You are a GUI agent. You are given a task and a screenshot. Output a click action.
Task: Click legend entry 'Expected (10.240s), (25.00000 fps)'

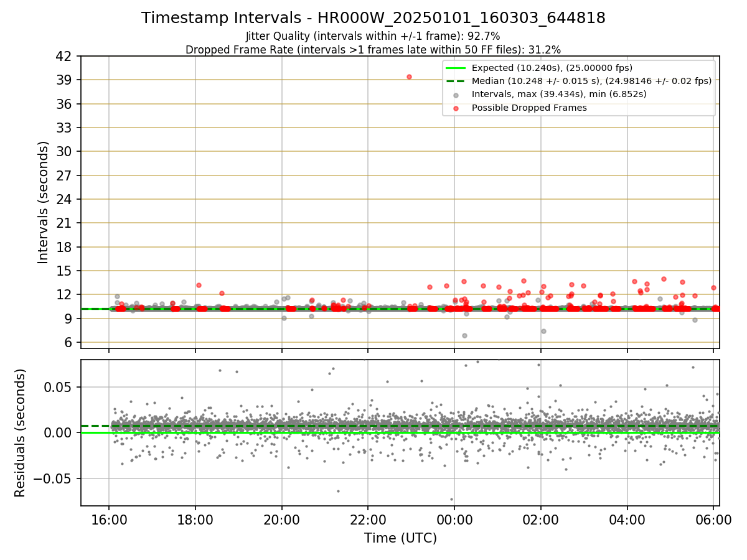pos(552,68)
